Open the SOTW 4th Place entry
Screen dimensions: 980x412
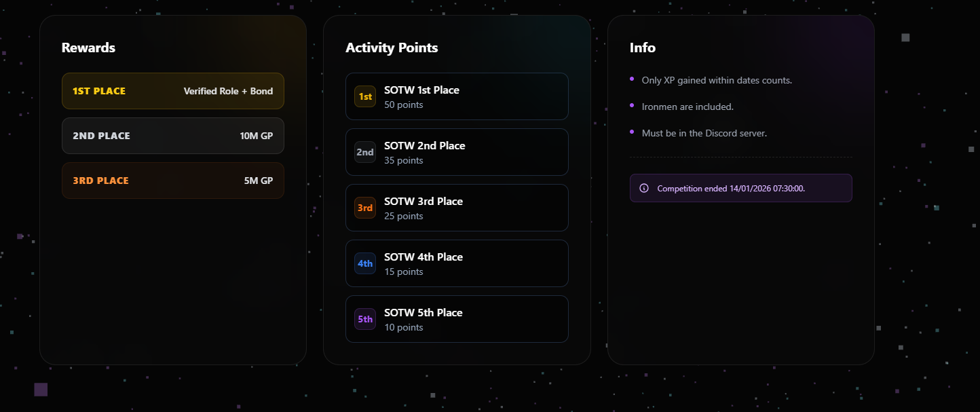(457, 263)
